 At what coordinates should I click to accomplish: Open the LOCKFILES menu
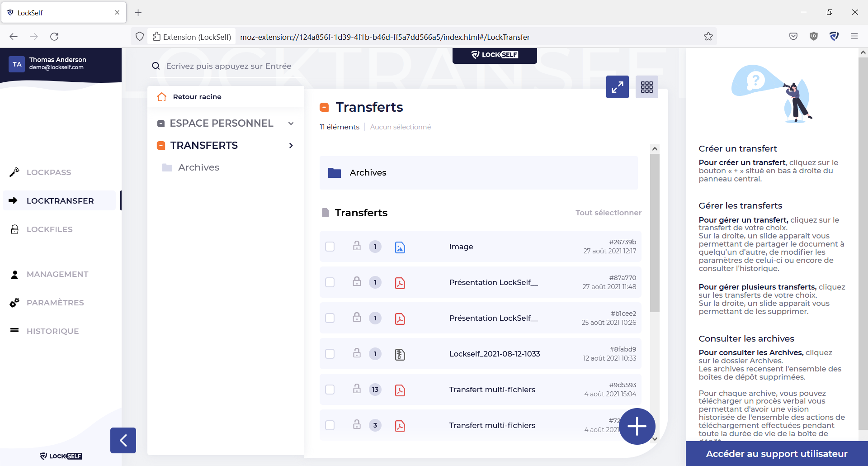coord(49,229)
